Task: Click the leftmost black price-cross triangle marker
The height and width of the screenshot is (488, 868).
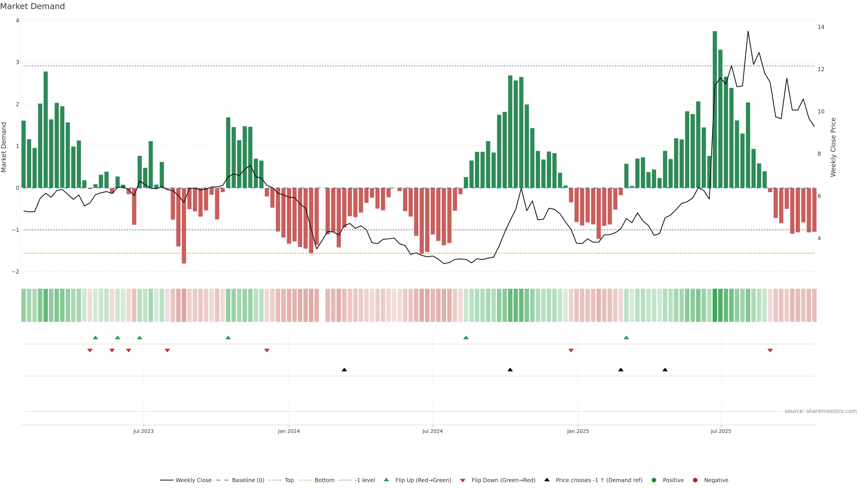Action: click(344, 370)
